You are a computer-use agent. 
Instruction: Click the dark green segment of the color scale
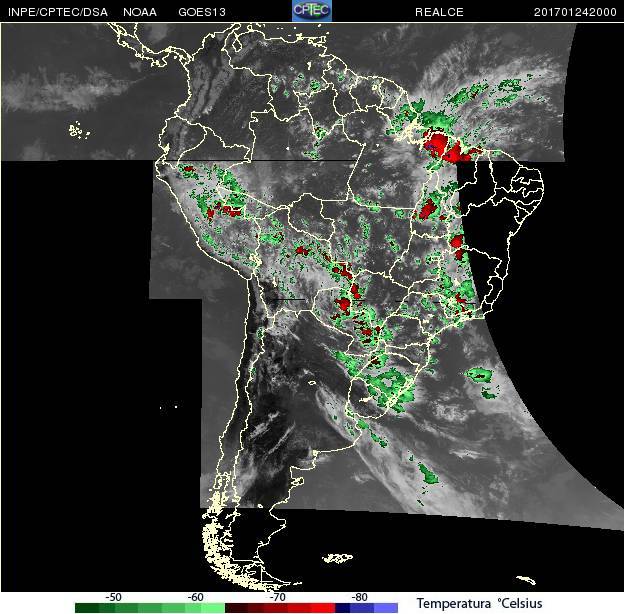87,608
